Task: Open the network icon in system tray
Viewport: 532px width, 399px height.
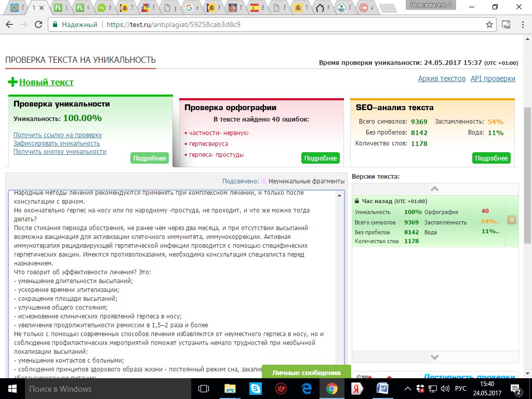Action: tap(433, 389)
